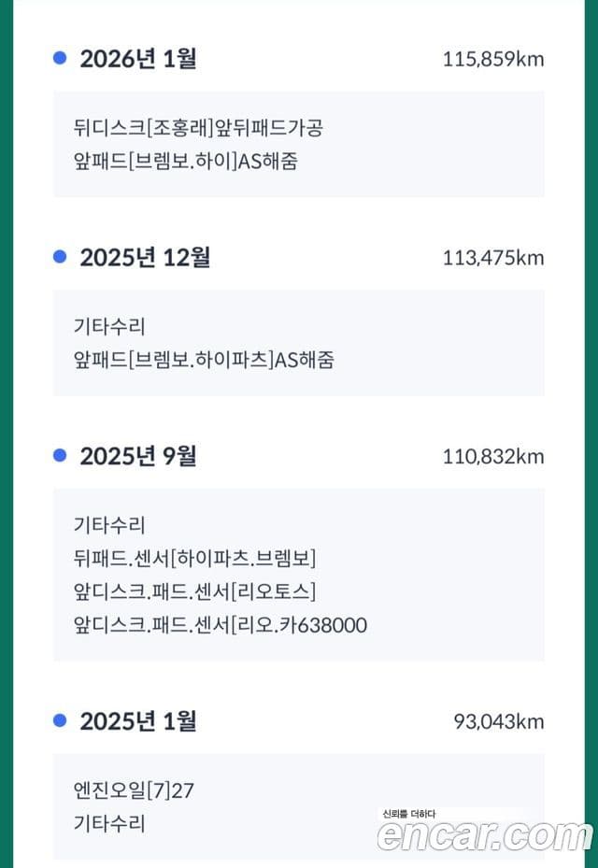Open the 뒤디스크[조홍래]앞뒤패드가공 repair entry
The height and width of the screenshot is (868, 598).
(x=198, y=128)
